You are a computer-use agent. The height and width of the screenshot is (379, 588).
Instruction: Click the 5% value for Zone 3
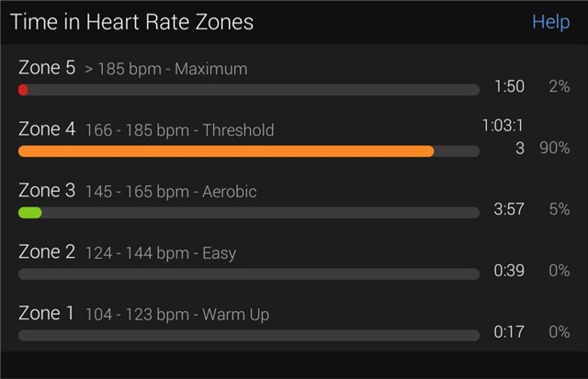559,209
